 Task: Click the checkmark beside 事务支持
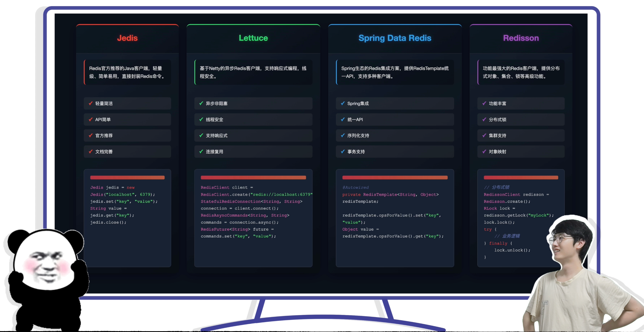coord(343,152)
